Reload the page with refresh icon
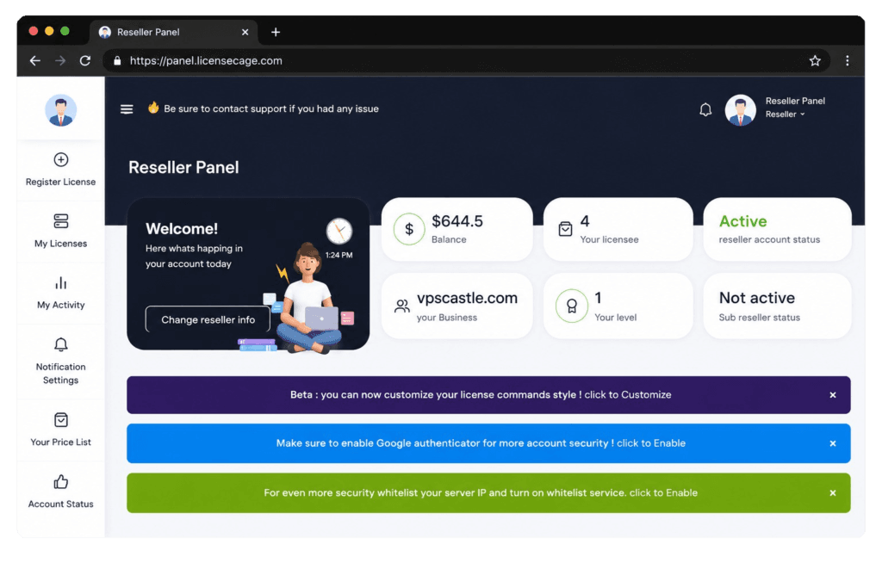The width and height of the screenshot is (882, 588). click(85, 61)
